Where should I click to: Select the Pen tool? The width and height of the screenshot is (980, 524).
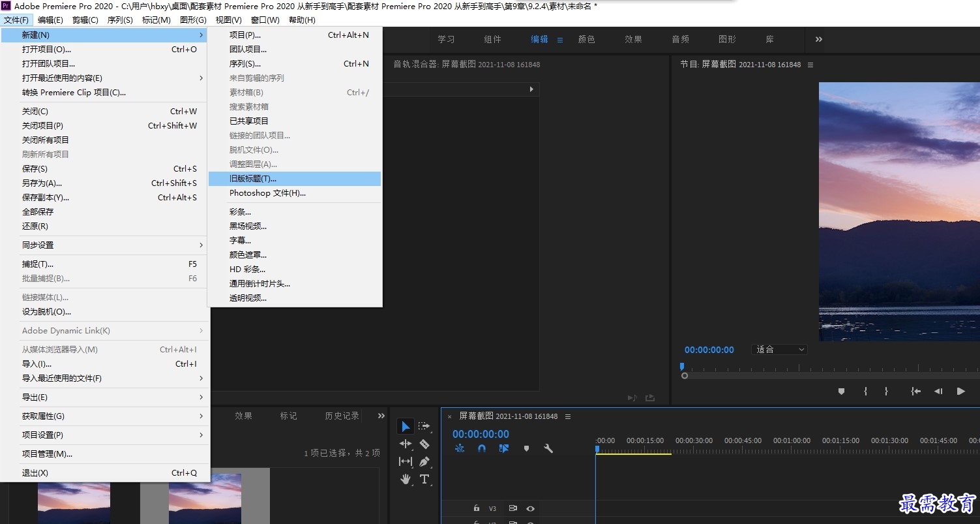coord(424,461)
